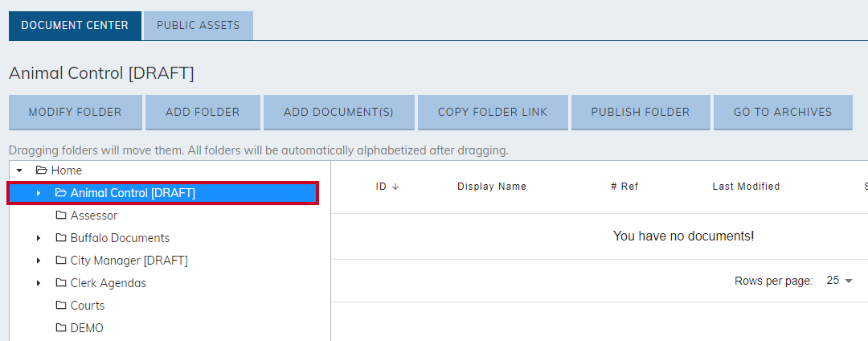Publish the current folder
Viewport: 868px width, 341px height.
click(641, 113)
